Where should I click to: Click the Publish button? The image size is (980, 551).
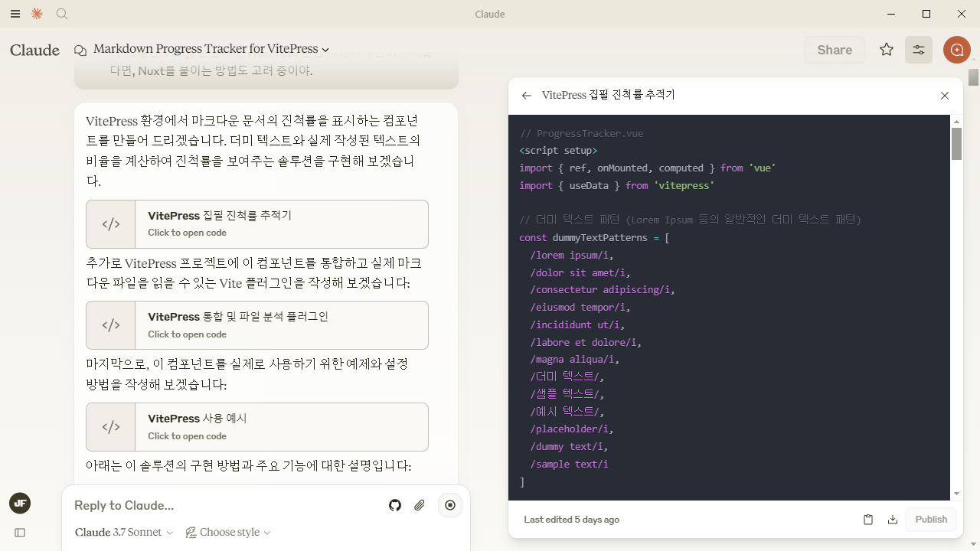click(x=931, y=520)
